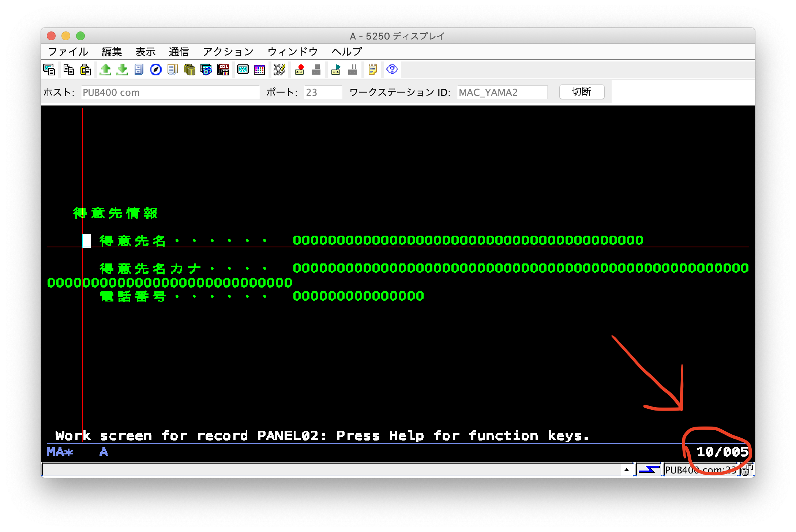This screenshot has width=796, height=532.
Task: Open the ウィンドウ menu
Action: coord(292,52)
